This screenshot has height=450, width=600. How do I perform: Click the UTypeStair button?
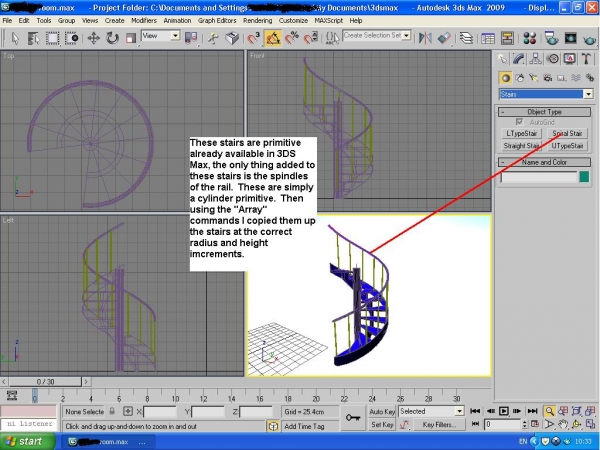(x=567, y=146)
